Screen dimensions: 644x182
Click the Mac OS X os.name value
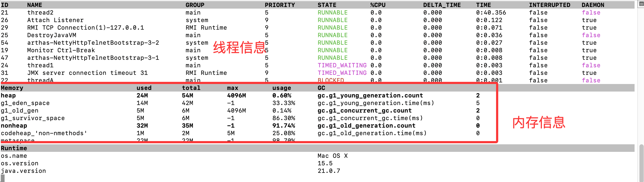(x=333, y=156)
